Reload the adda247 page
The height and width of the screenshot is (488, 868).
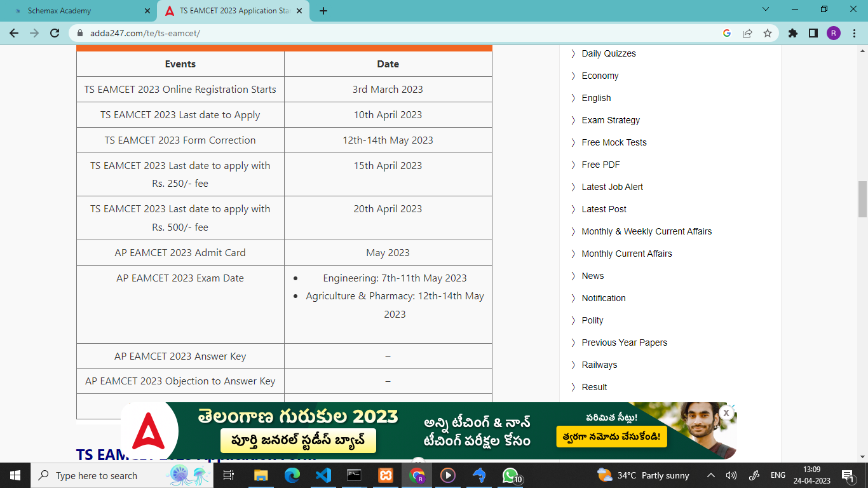[x=55, y=33]
